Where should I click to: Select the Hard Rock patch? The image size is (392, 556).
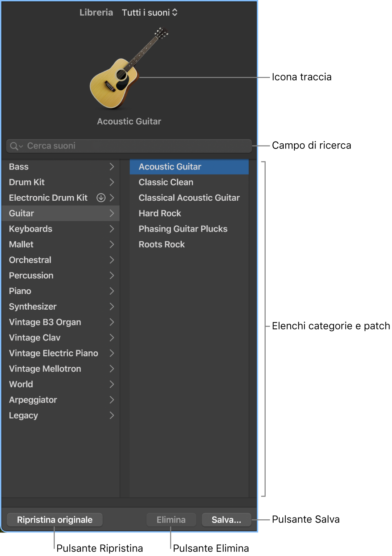160,213
